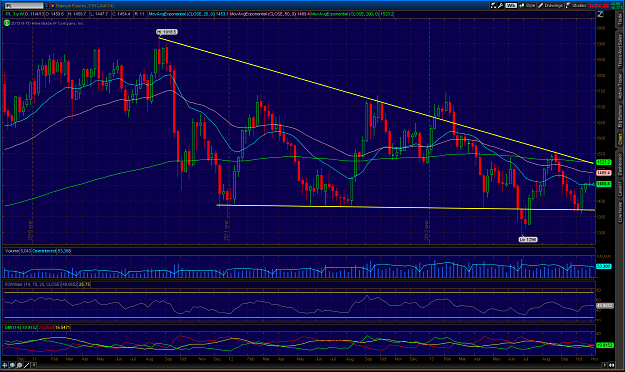Open the Active Trader sidebar tab

(620, 86)
